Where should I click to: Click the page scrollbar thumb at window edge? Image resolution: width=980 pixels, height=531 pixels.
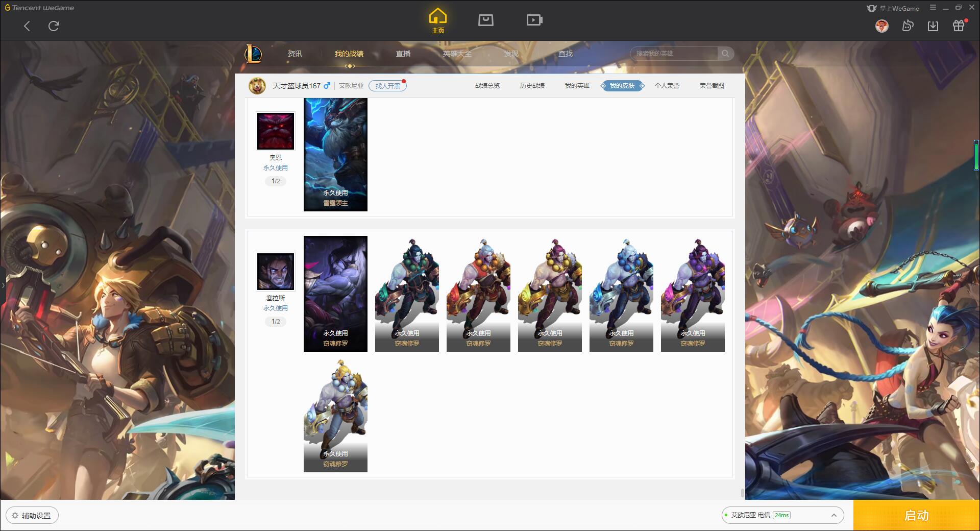click(976, 155)
